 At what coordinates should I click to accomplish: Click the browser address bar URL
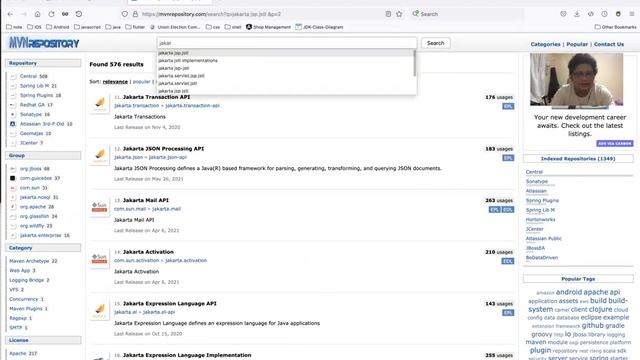point(211,14)
